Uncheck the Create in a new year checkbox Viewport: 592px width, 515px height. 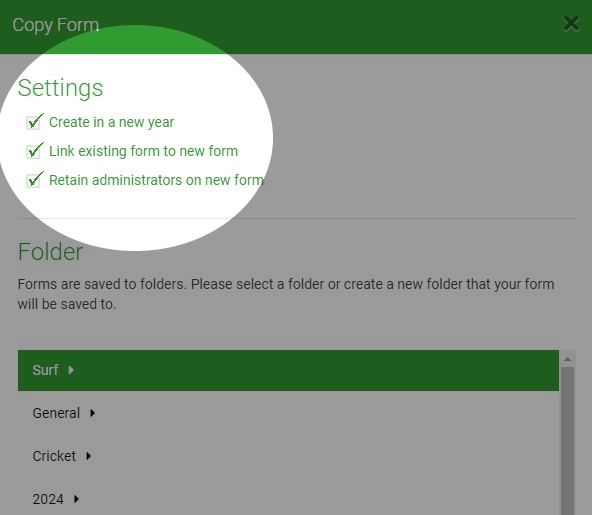click(x=33, y=123)
